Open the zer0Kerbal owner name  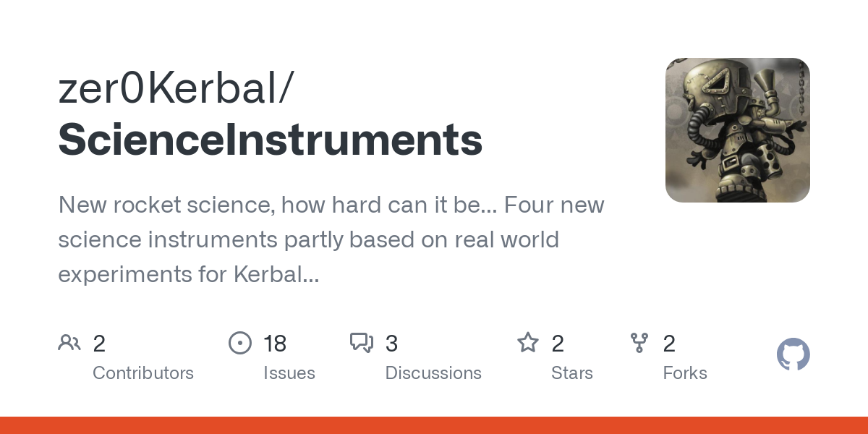pyautogui.click(x=176, y=90)
